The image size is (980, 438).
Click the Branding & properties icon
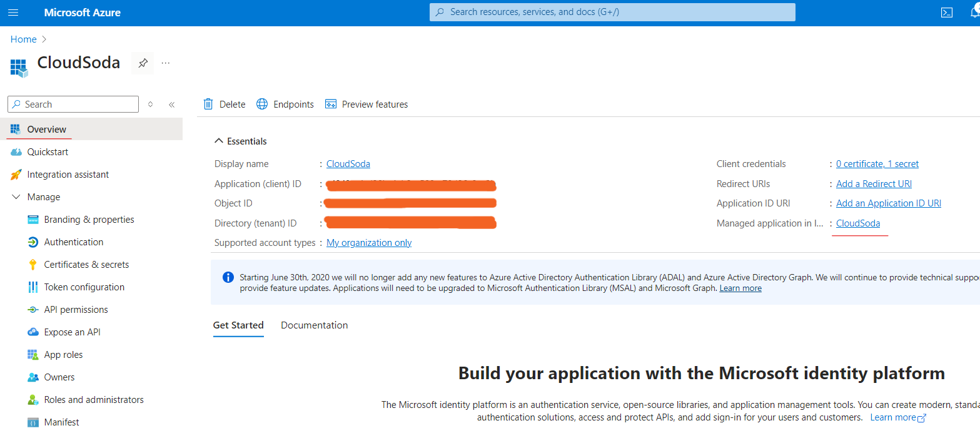[x=33, y=220]
